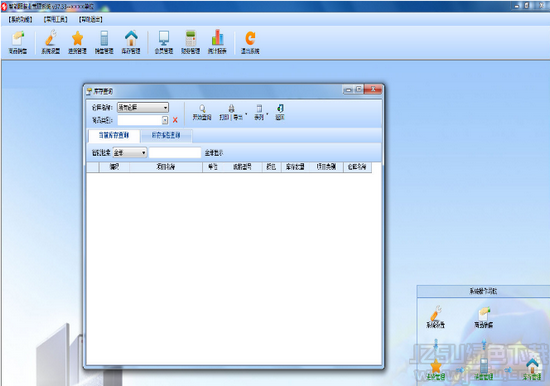This screenshot has width=550, height=386.
Task: Click the color column header
Action: [271, 167]
